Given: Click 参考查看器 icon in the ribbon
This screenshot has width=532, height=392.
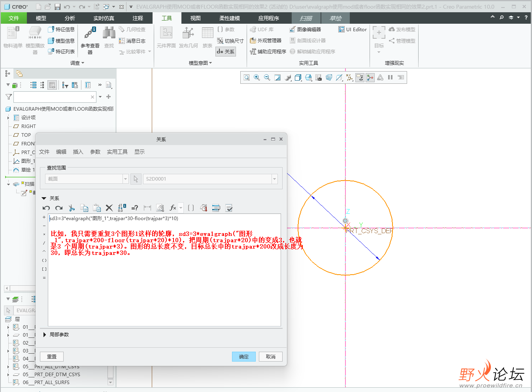Looking at the screenshot, I should coord(90,40).
